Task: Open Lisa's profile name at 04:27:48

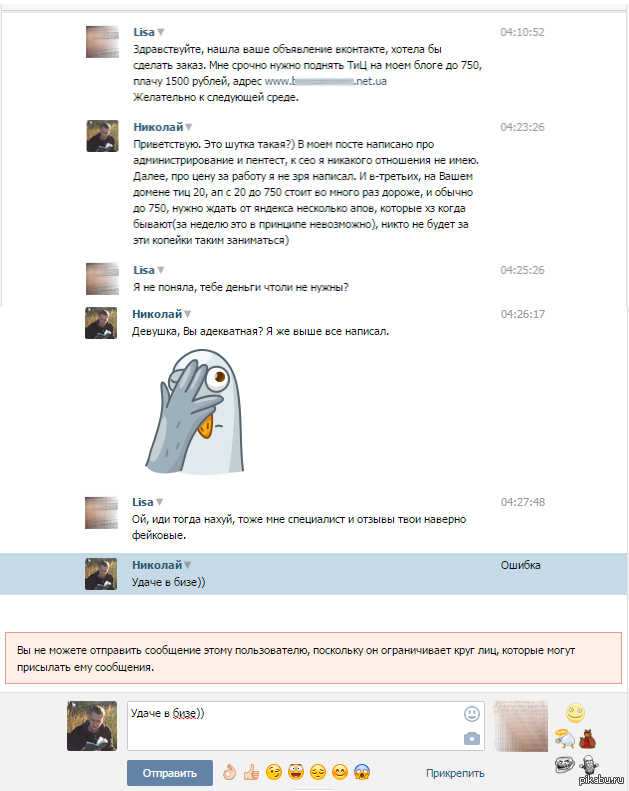Action: (142, 502)
